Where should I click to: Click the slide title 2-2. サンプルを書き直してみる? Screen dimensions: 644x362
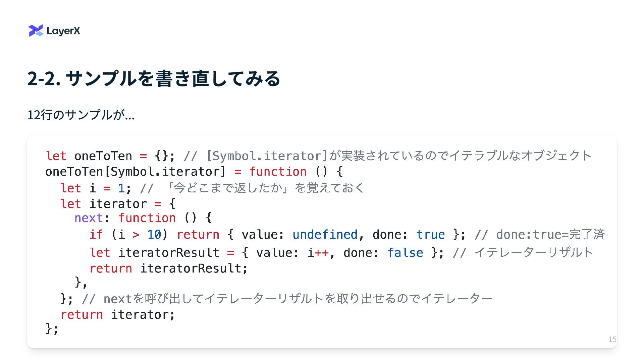click(154, 78)
